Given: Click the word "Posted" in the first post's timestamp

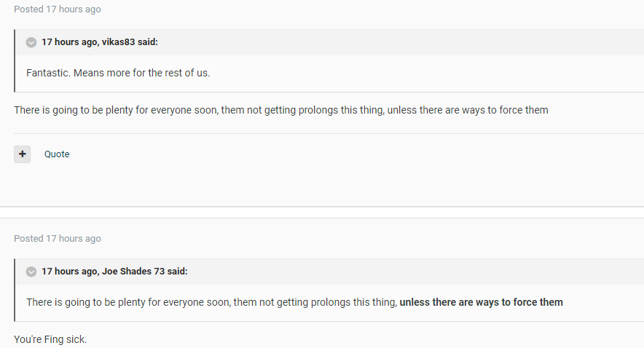Looking at the screenshot, I should [28, 9].
